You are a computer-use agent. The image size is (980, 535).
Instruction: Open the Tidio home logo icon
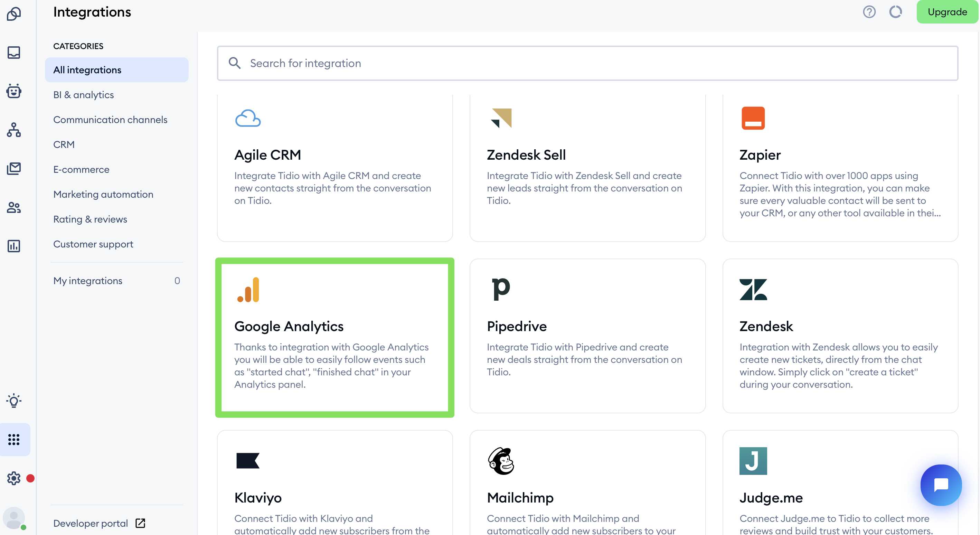point(14,14)
